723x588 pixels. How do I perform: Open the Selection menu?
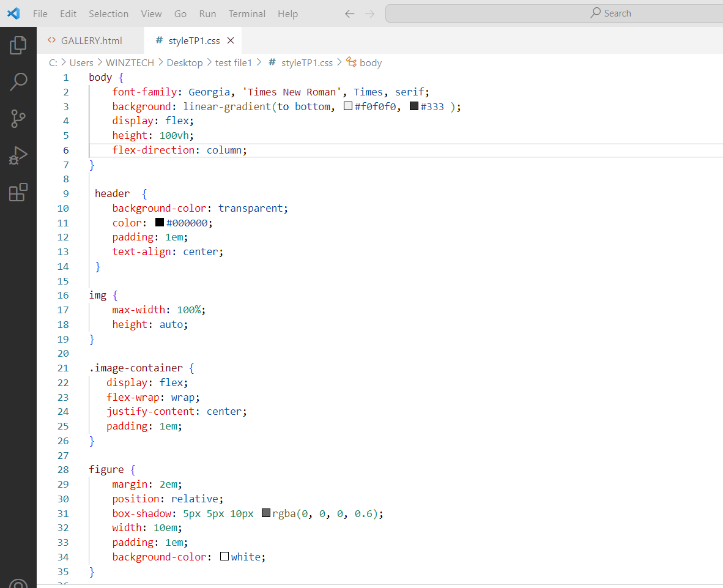[108, 13]
